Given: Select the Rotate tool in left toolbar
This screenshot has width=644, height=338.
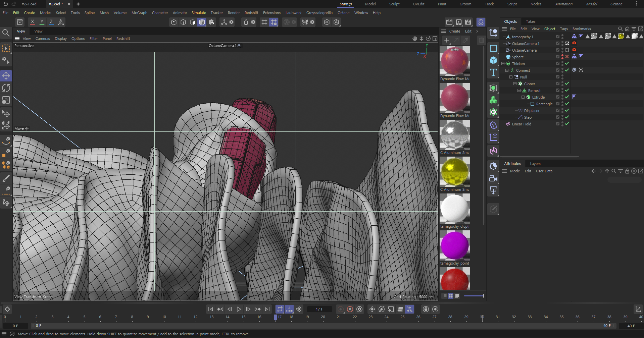Looking at the screenshot, I should point(6,88).
